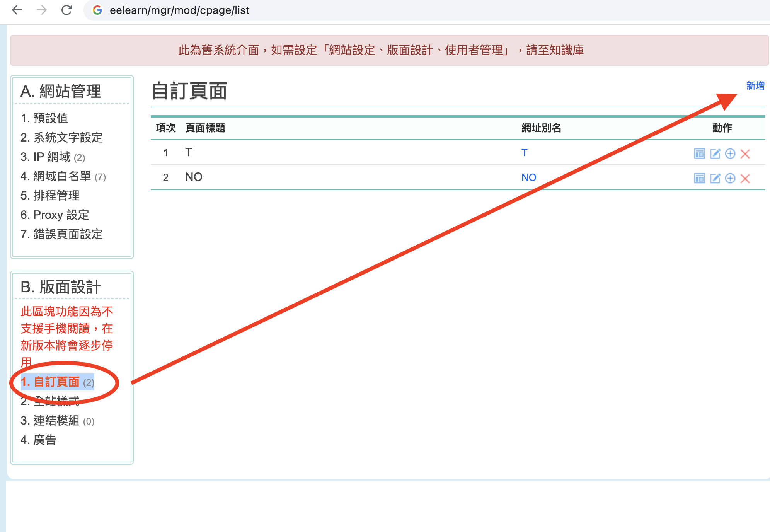Click the 新增 link

[x=755, y=86]
